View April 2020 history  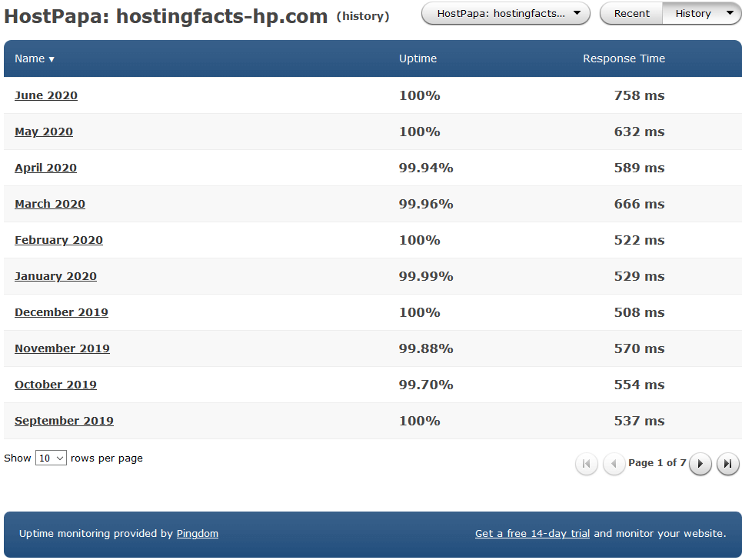tap(45, 168)
